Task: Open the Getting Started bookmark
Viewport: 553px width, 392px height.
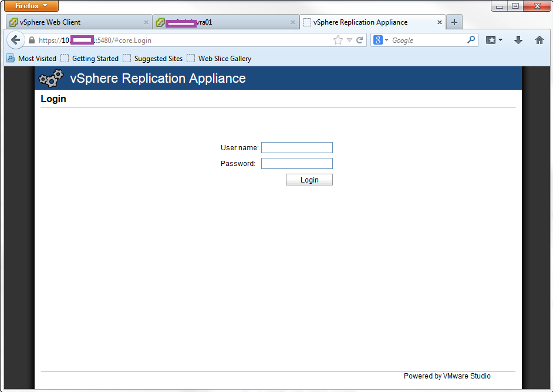Action: [90, 59]
